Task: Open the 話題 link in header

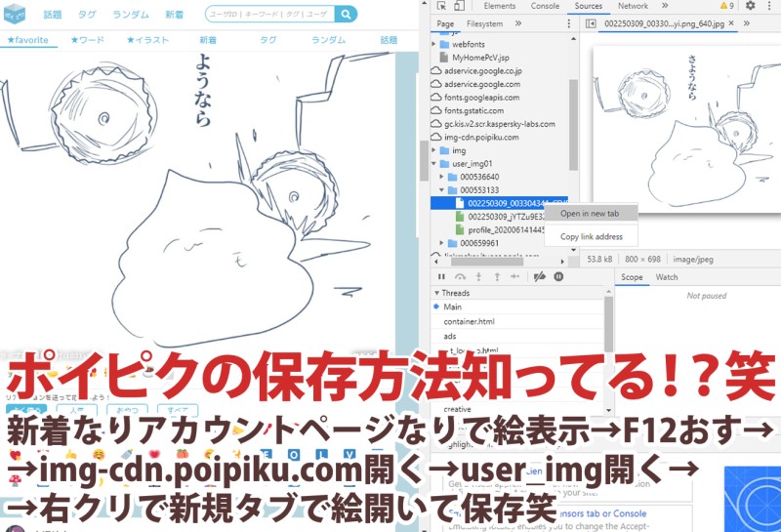Action: point(53,15)
